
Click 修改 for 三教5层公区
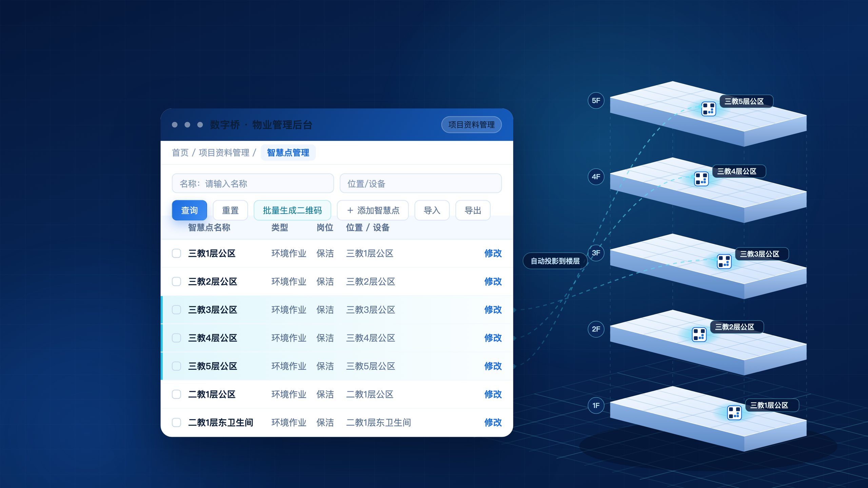pos(493,366)
